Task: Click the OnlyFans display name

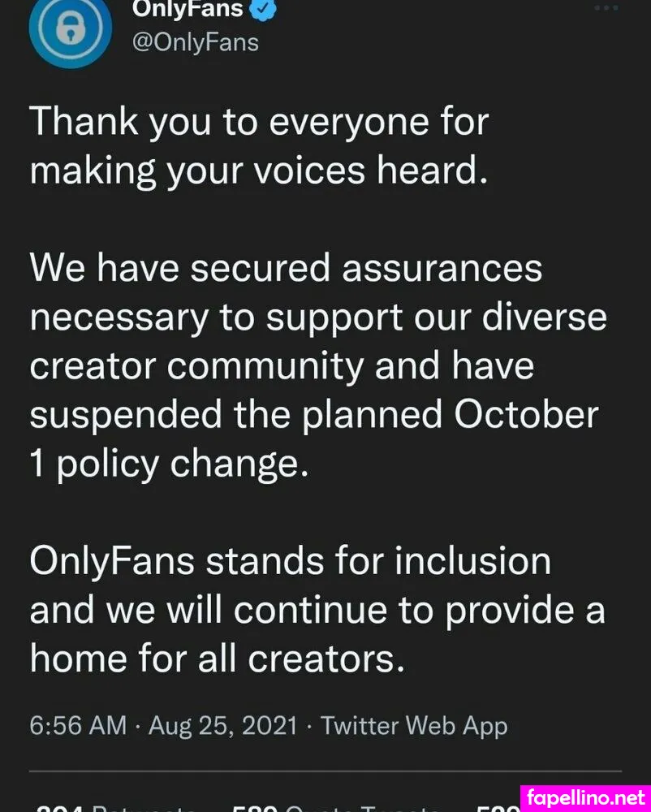Action: (x=190, y=10)
